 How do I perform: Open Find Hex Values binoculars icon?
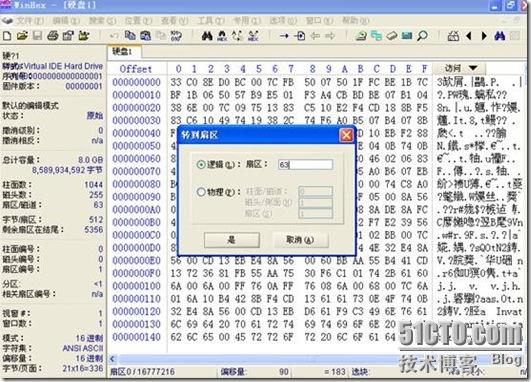point(222,36)
